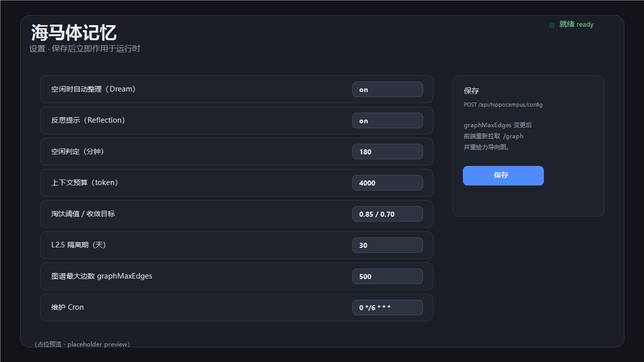
Task: Click the 保存 heading in side panel
Action: [471, 91]
